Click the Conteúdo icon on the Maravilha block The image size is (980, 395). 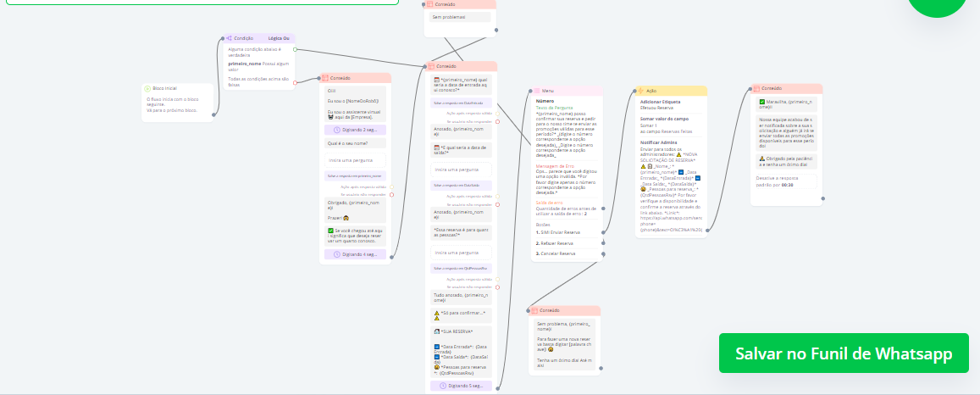pyautogui.click(x=757, y=88)
